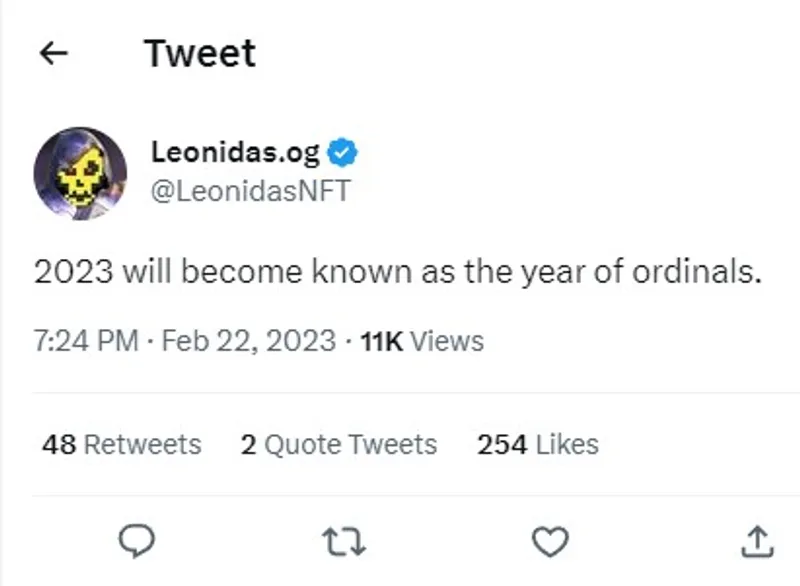
Task: Like the tweet with the heart icon
Action: 551,541
